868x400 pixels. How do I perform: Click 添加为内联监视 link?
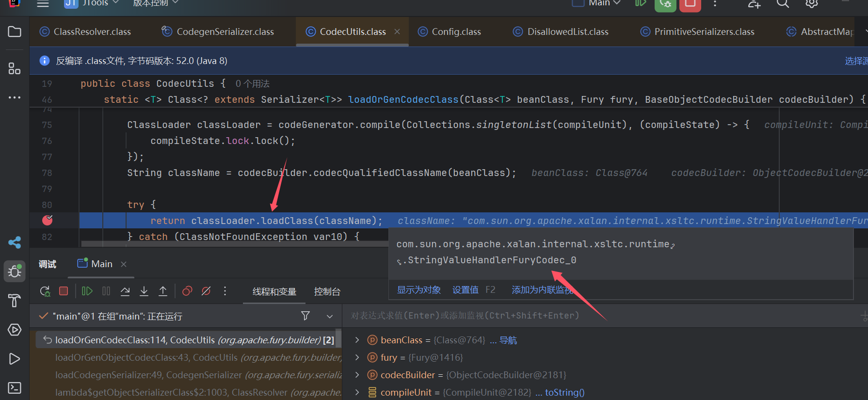pos(543,290)
